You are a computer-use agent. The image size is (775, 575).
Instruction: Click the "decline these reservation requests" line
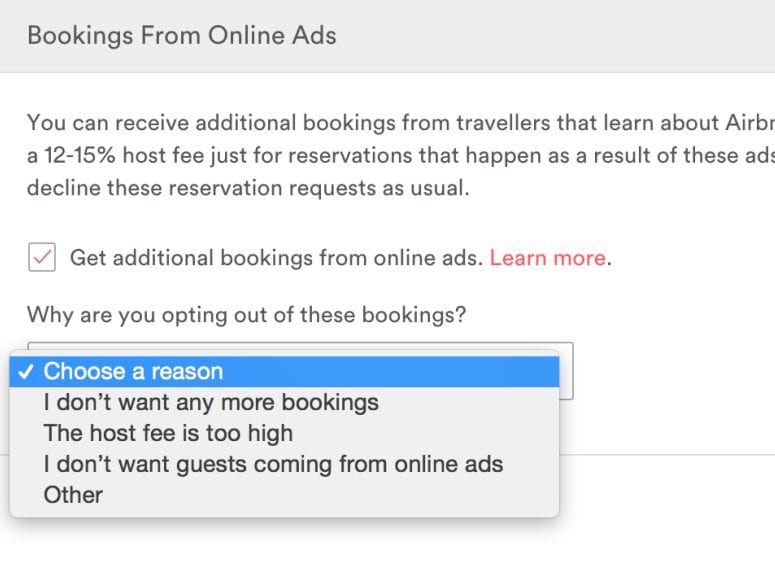point(248,187)
